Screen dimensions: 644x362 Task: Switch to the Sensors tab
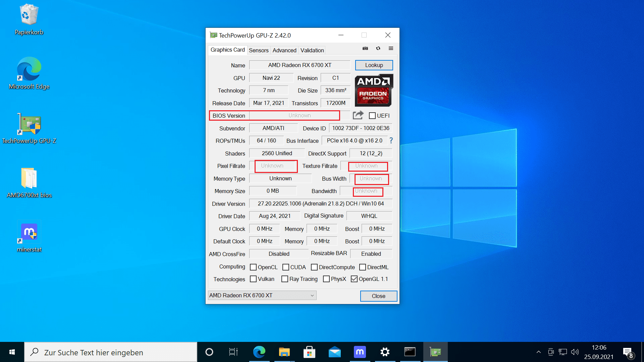coord(259,50)
